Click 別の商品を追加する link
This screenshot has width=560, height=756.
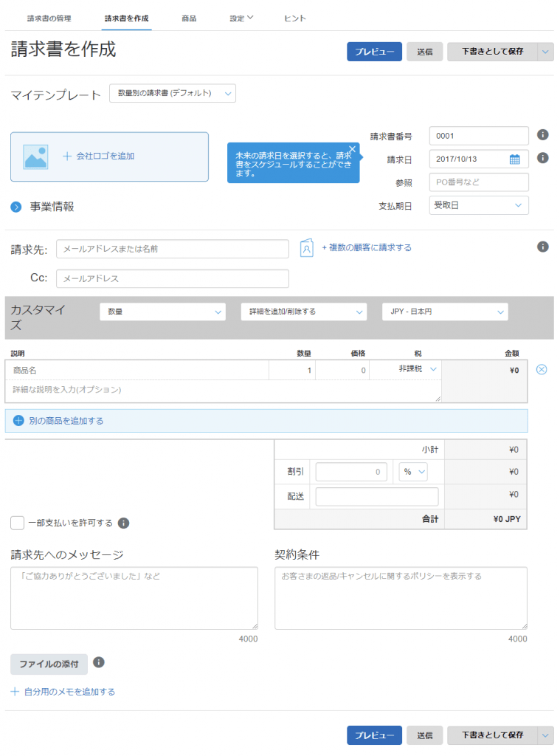click(66, 421)
